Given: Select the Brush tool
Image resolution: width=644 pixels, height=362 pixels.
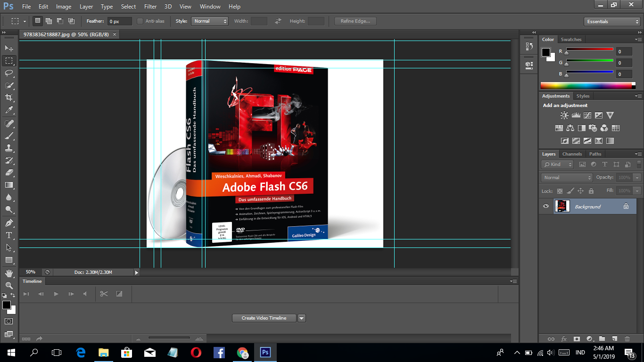Looking at the screenshot, I should (x=9, y=136).
